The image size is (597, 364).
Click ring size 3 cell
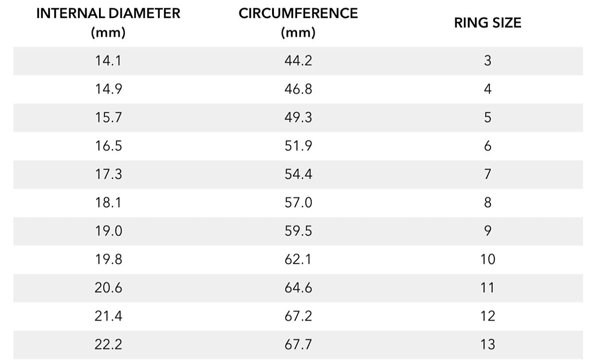[x=487, y=61]
